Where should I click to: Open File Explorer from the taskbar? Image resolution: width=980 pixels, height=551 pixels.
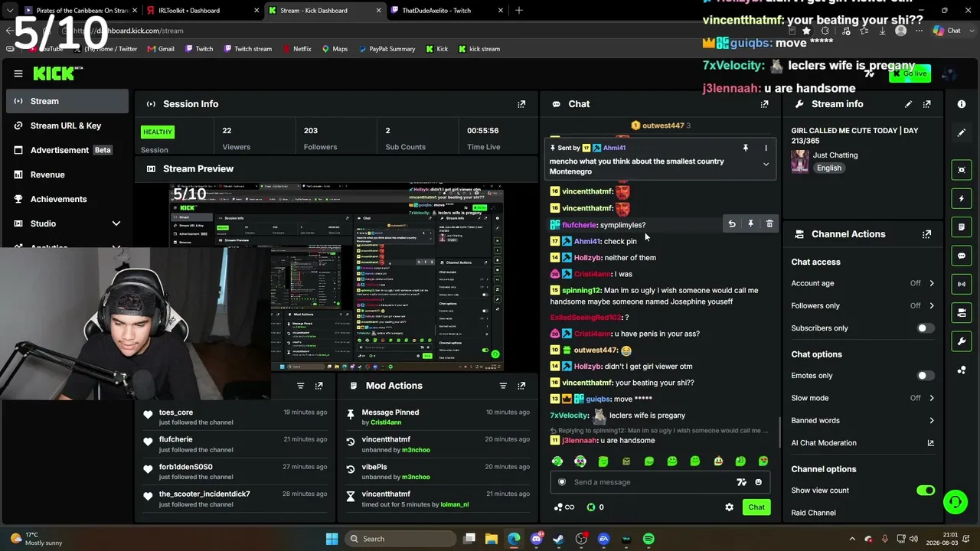(x=492, y=539)
